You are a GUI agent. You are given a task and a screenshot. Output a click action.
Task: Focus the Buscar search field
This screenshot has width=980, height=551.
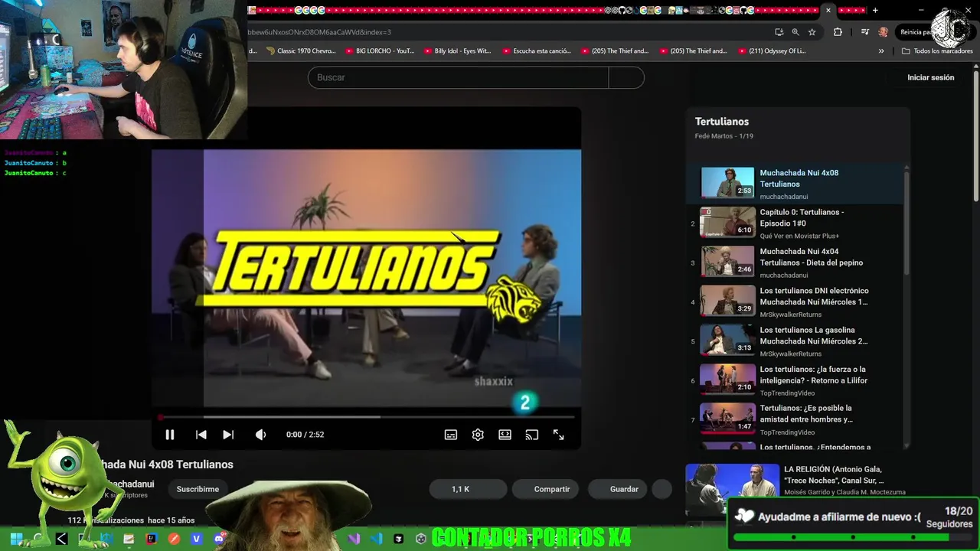tap(458, 77)
